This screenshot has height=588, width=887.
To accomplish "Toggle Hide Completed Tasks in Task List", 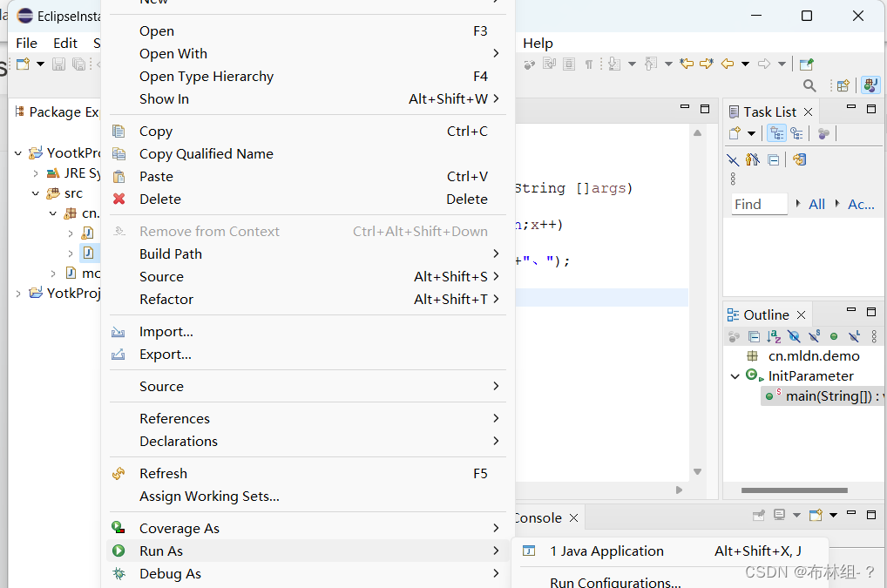I will pos(733,160).
